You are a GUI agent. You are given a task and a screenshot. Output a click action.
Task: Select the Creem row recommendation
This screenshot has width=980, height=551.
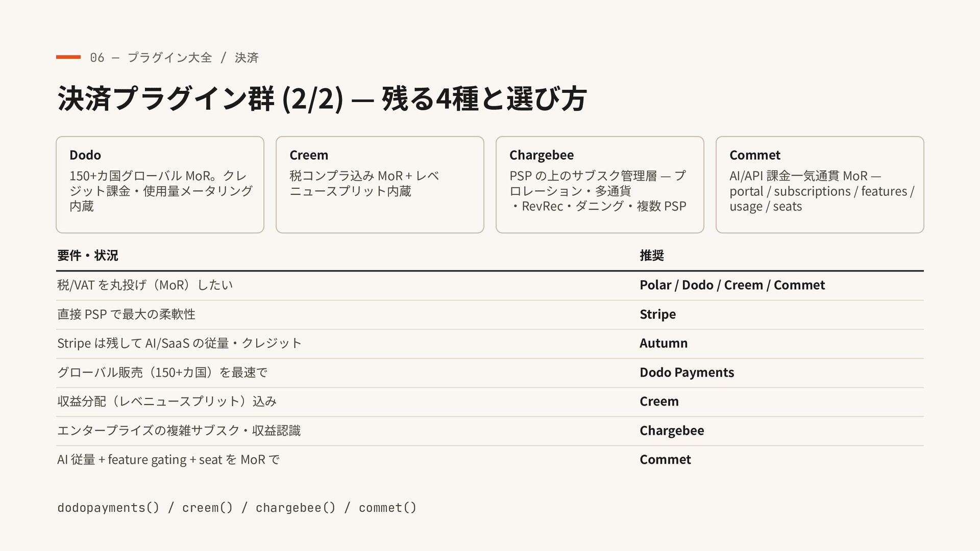click(659, 401)
